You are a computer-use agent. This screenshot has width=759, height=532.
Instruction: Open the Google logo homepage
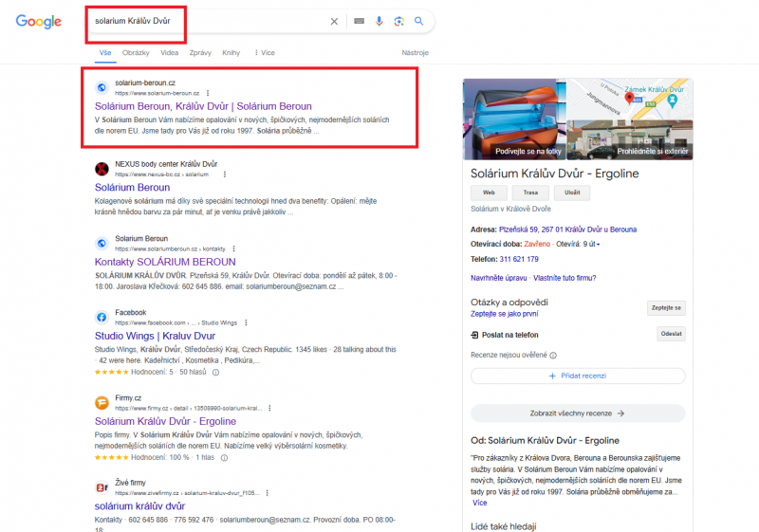pos(38,21)
